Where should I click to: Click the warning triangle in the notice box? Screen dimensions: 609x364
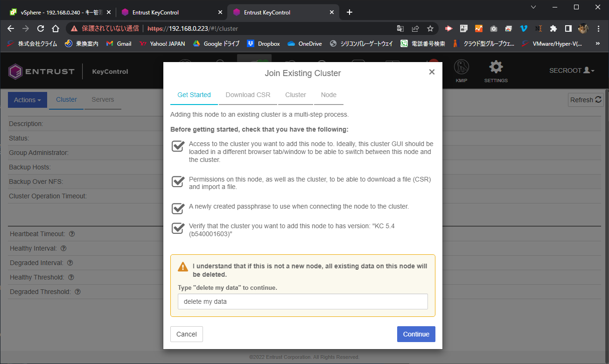point(183,267)
